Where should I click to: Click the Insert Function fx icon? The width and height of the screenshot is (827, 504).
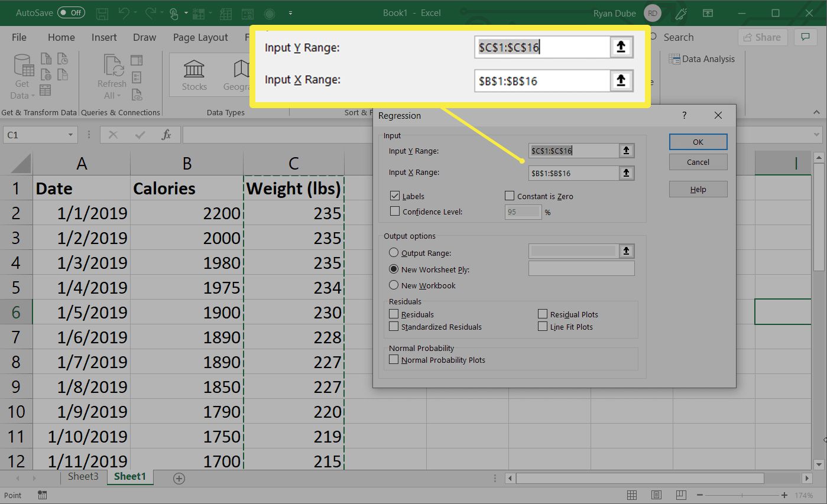point(167,135)
